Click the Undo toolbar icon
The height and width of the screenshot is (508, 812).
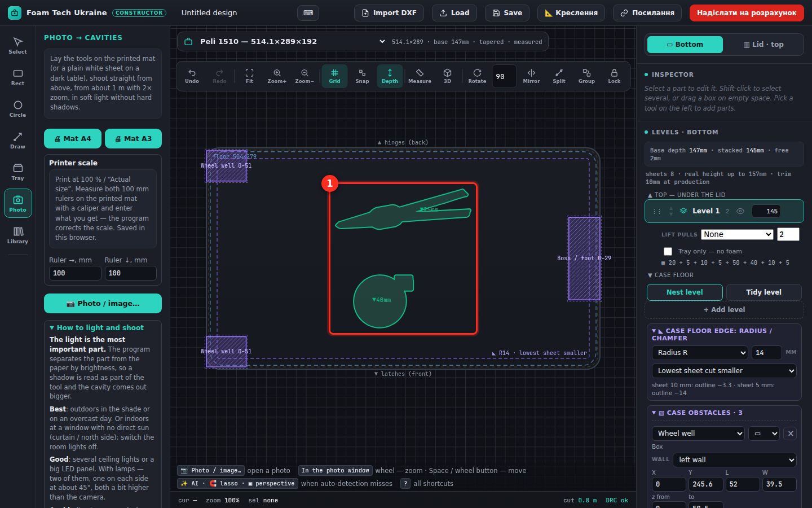click(192, 76)
